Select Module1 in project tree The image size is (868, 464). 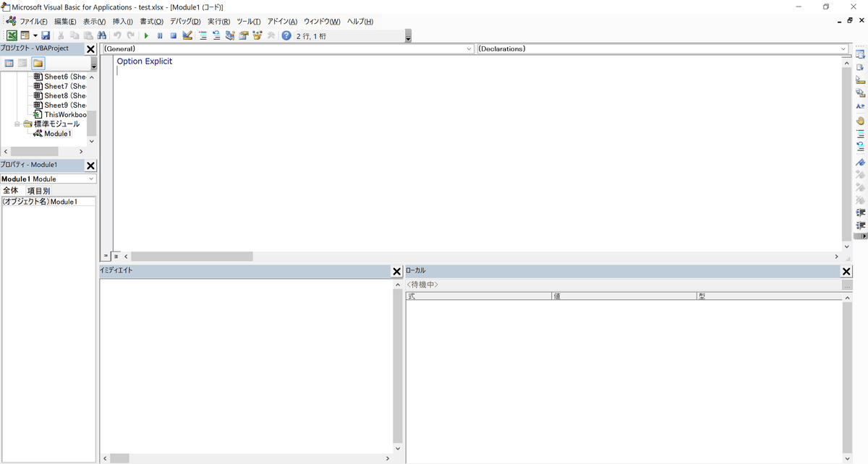pyautogui.click(x=58, y=134)
